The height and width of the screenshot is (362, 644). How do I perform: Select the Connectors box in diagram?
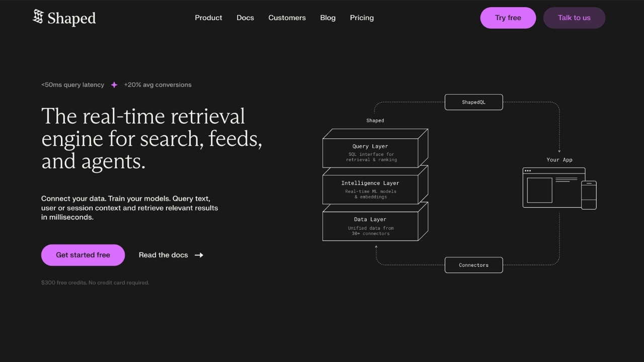pos(473,265)
